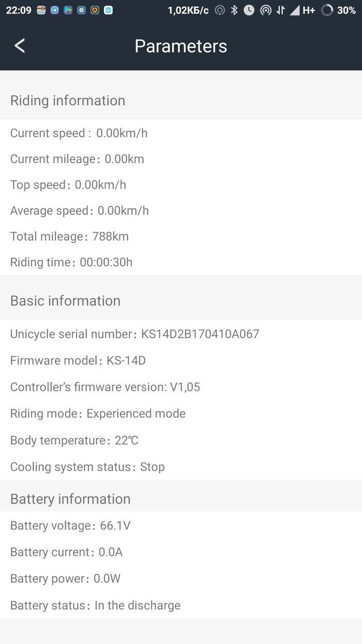Image resolution: width=362 pixels, height=644 pixels.
Task: Tap the Bluetooth status icon
Action: (234, 10)
